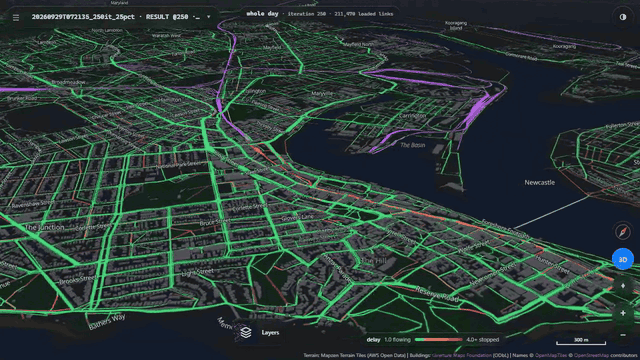Click the Broadmeadow map label
This screenshot has width=640, height=360.
tap(69, 82)
